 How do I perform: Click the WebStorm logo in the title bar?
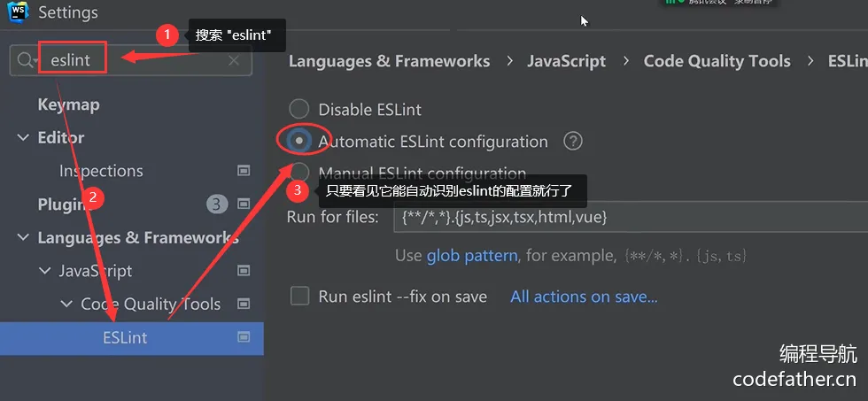coord(17,11)
